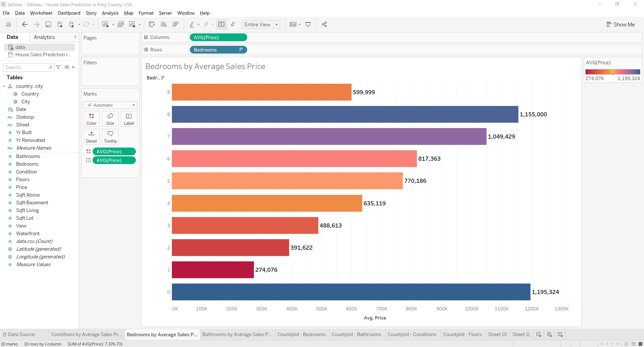This screenshot has height=347, width=644.
Task: Switch to Countplot - Bedrooms sheet tab
Action: (301, 334)
